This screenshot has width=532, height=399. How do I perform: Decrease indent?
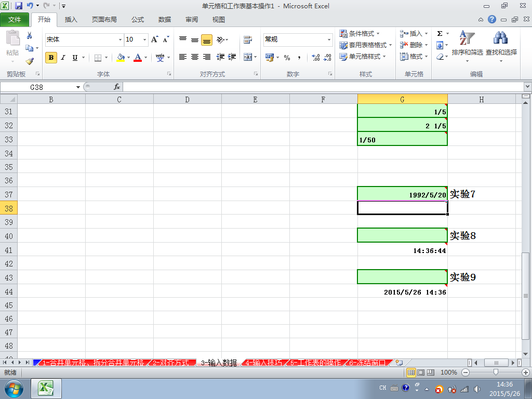tap(220, 57)
